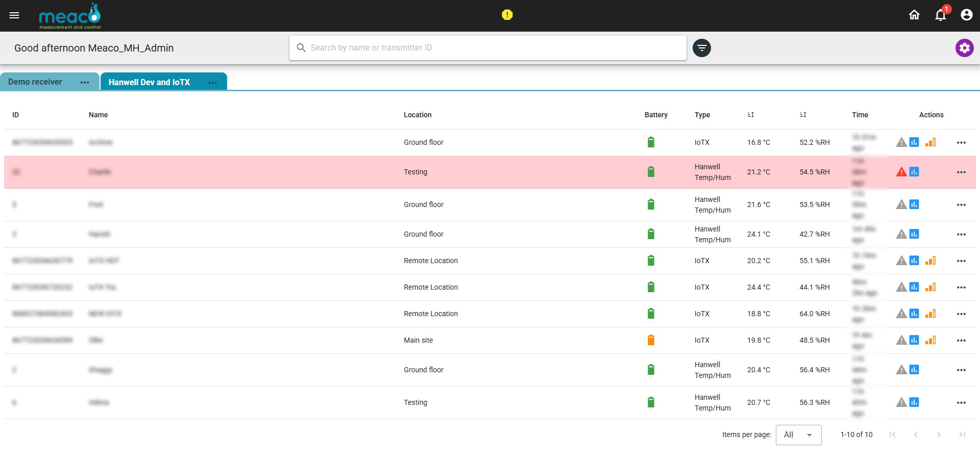Sort by the Name column header

[x=98, y=115]
